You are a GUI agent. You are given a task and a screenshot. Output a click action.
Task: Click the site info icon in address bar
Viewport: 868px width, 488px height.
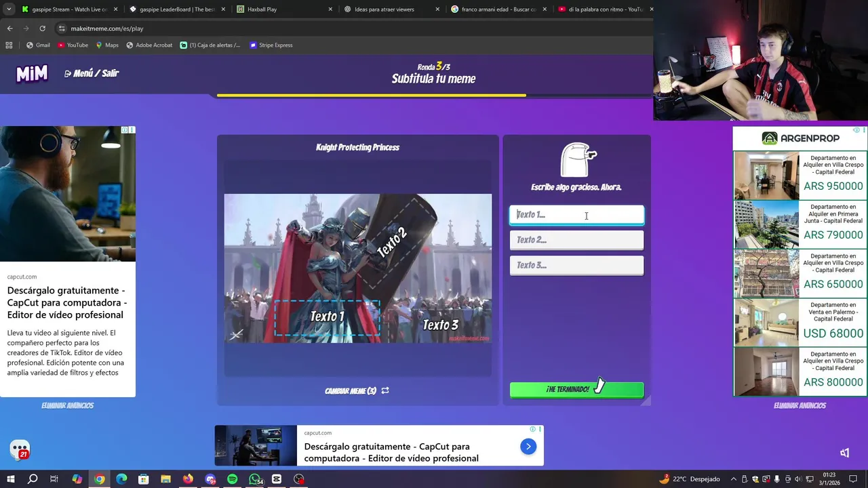point(62,28)
